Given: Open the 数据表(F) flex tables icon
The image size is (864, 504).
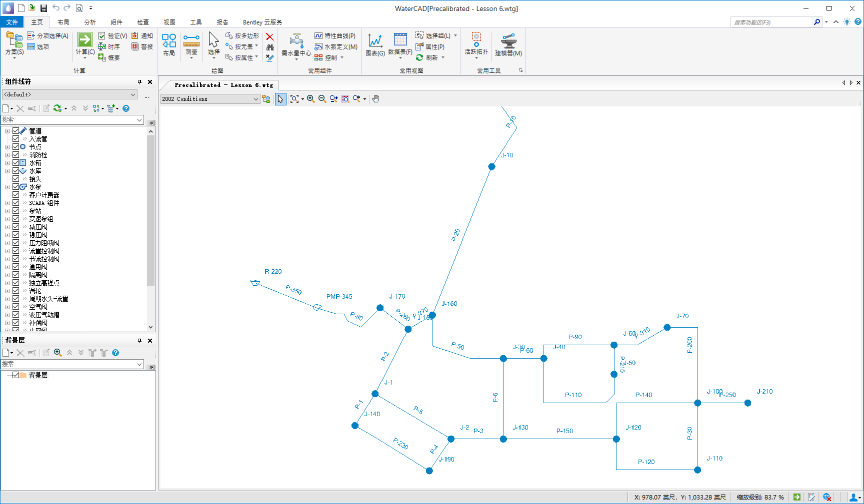Looking at the screenshot, I should [400, 40].
